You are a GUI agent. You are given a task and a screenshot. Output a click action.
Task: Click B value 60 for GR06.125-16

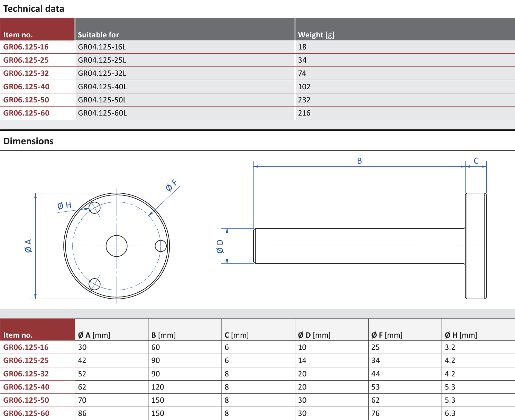pos(156,347)
